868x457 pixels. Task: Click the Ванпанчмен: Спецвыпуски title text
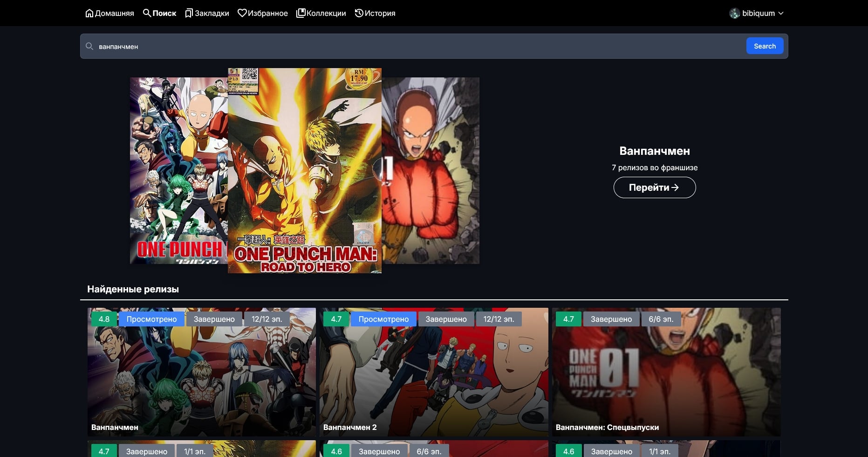pos(607,427)
